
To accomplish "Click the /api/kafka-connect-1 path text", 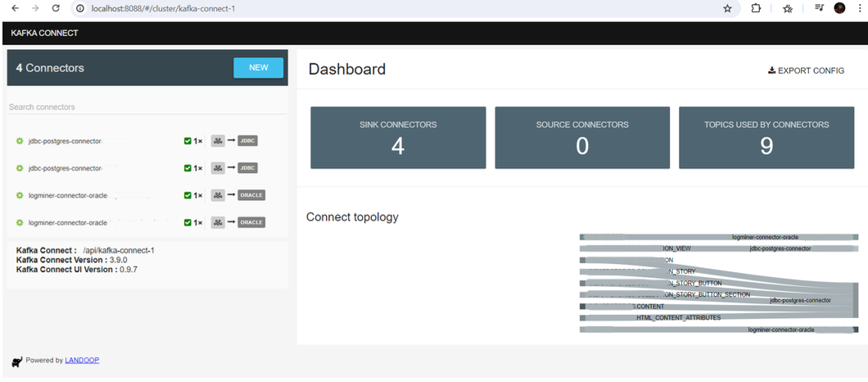I will (119, 250).
